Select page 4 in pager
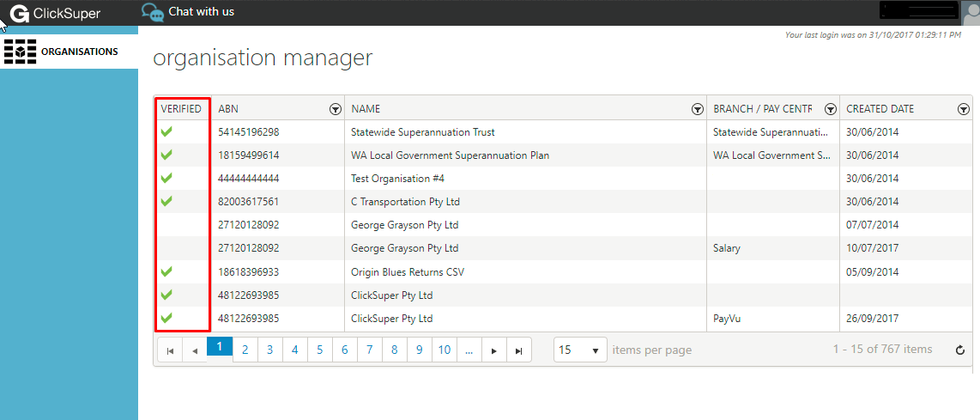 (x=295, y=350)
